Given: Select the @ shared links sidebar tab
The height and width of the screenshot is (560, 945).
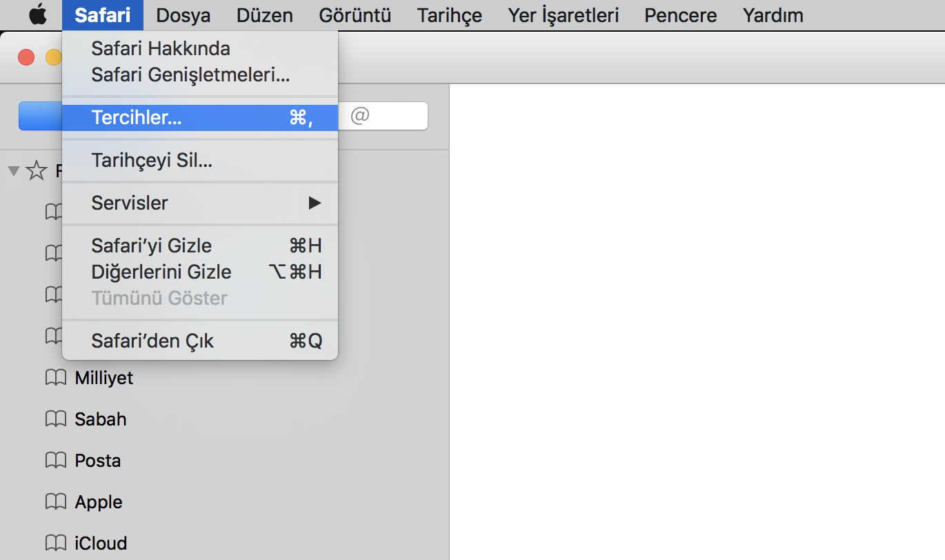Looking at the screenshot, I should point(360,116).
